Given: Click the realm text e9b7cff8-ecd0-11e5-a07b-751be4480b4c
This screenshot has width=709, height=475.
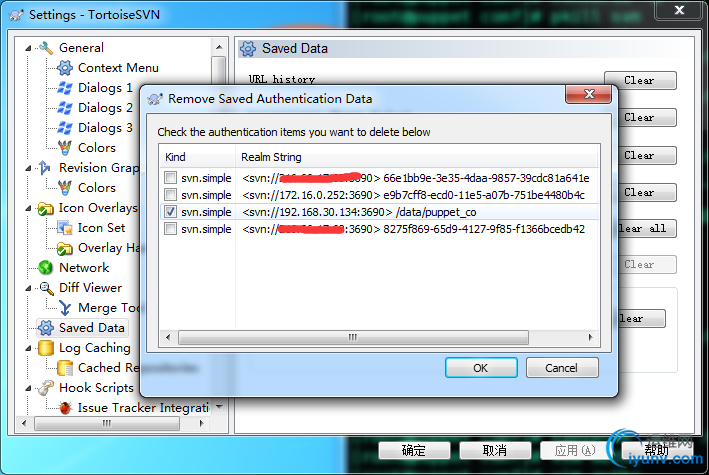Looking at the screenshot, I should coord(484,195).
